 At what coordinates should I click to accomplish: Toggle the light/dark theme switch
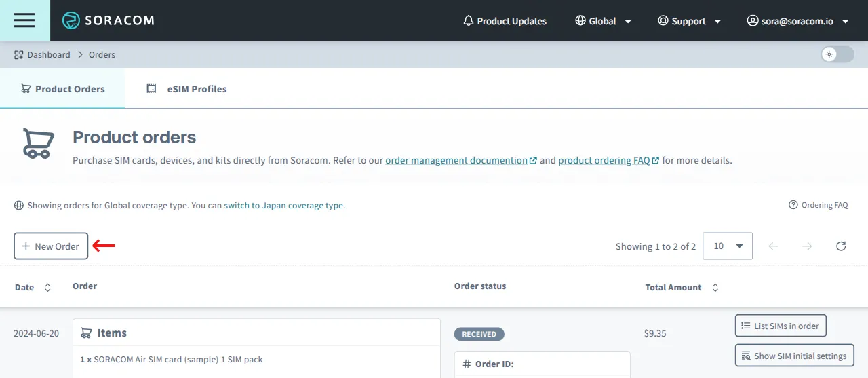coord(837,54)
